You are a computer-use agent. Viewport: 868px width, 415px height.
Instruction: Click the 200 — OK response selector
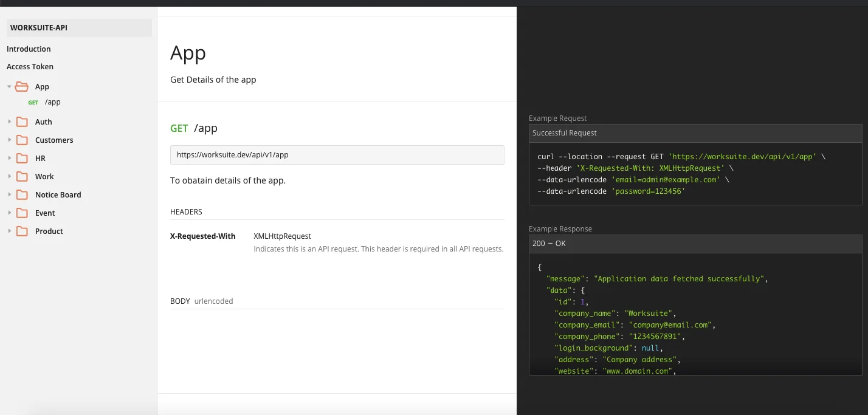click(x=695, y=244)
